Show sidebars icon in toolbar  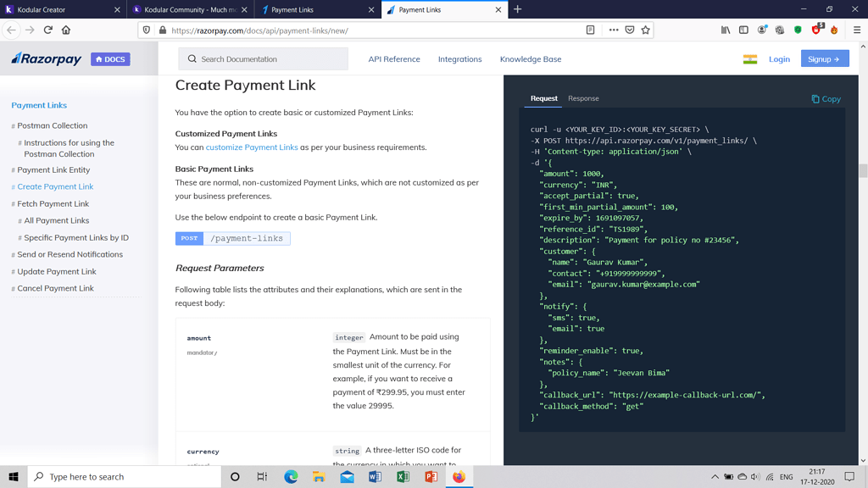point(743,30)
